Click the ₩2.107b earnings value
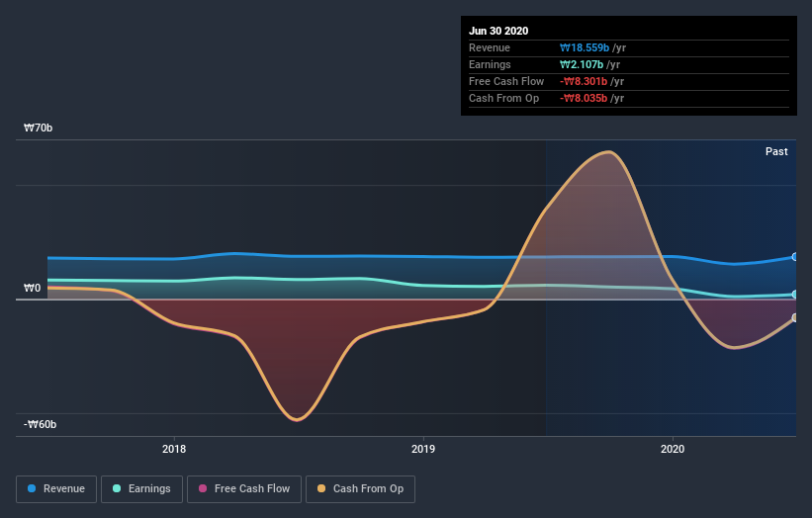The height and width of the screenshot is (518, 812). [581, 64]
